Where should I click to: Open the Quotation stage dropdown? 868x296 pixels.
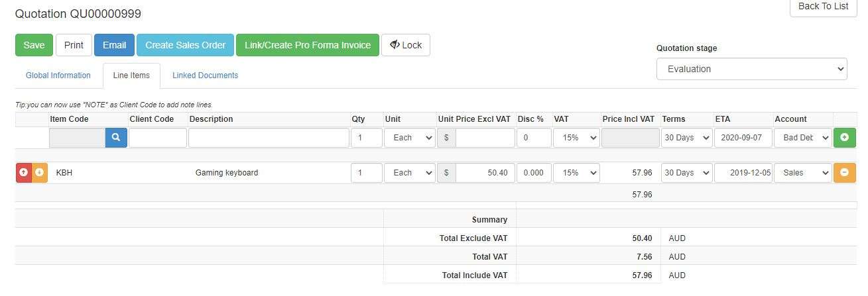[x=751, y=69]
